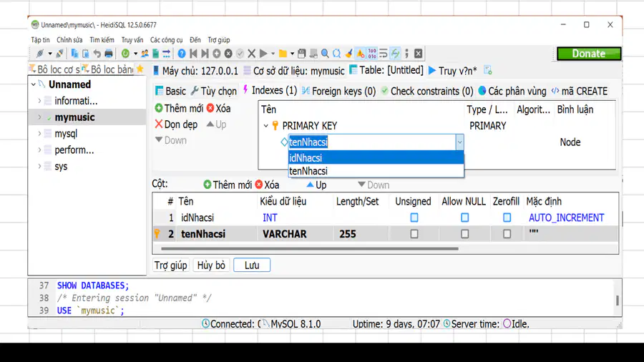Viewport: 644px width, 362px height.
Task: Select tenNhacsi option in the dropdown list
Action: [376, 171]
